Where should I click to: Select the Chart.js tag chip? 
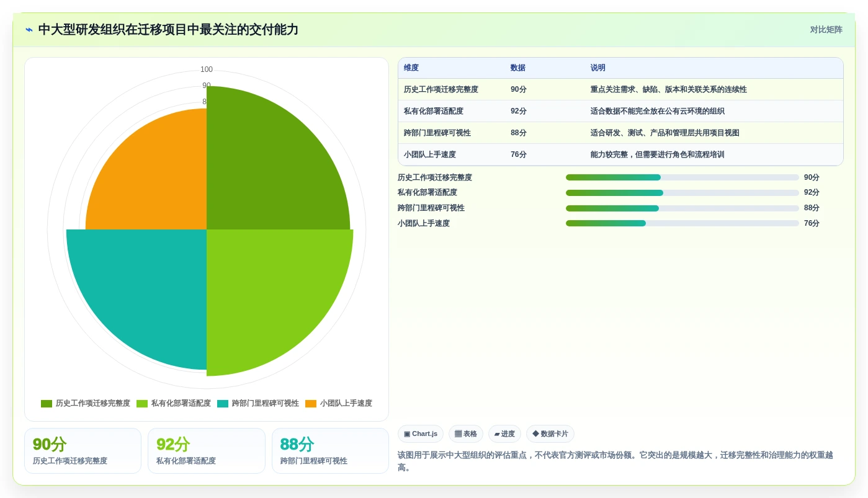point(421,434)
